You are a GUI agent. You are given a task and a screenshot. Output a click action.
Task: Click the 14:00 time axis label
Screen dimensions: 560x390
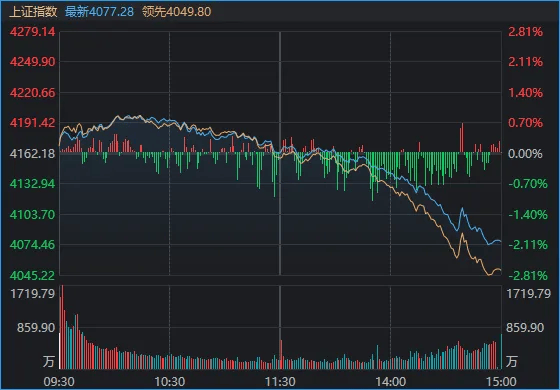click(390, 382)
